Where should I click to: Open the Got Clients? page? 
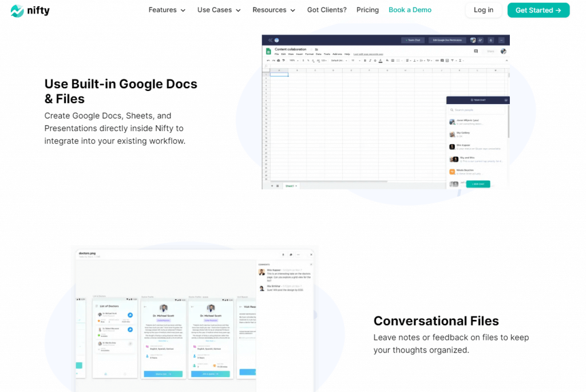[327, 10]
